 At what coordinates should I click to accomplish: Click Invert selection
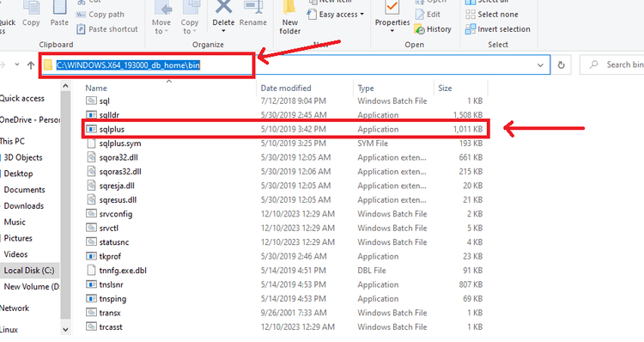click(x=497, y=29)
